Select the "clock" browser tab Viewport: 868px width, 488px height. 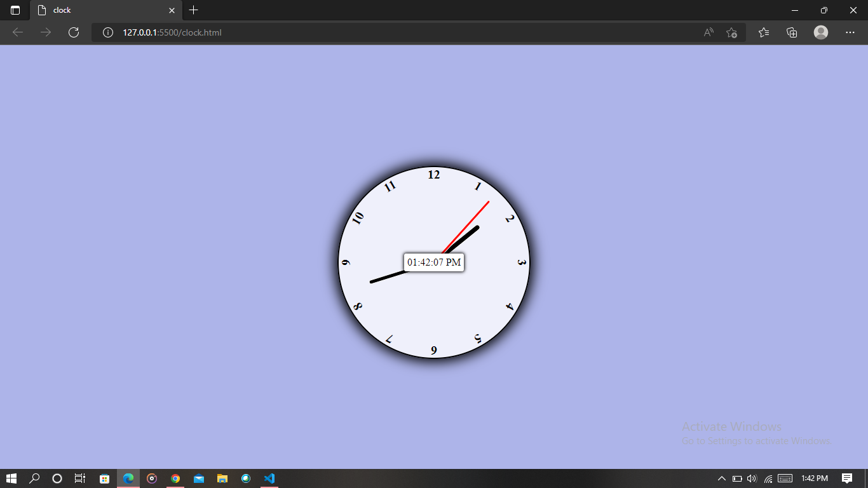click(105, 10)
